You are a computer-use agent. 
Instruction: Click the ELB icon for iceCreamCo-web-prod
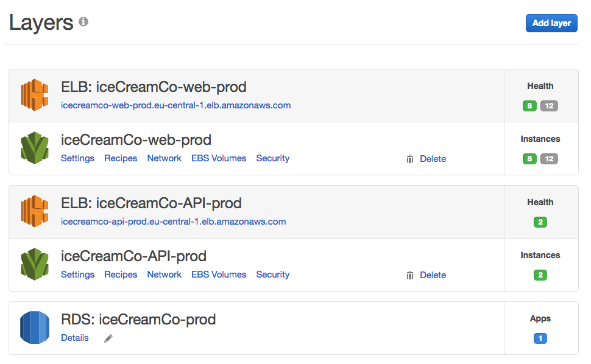click(35, 95)
